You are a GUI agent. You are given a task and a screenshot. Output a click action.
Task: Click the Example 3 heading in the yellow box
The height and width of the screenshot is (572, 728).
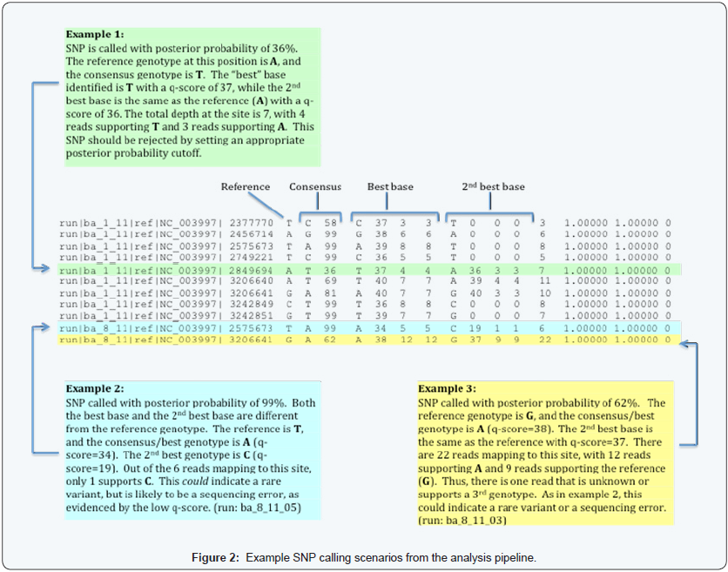coord(448,387)
